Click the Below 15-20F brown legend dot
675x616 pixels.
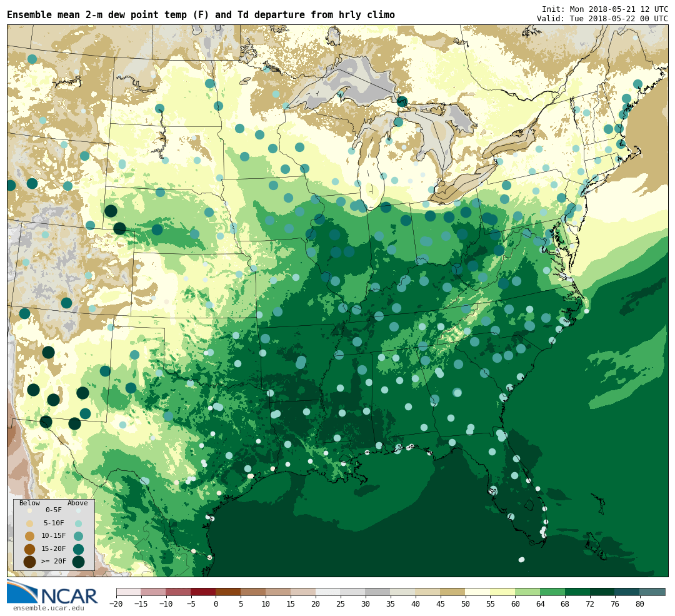click(x=30, y=549)
